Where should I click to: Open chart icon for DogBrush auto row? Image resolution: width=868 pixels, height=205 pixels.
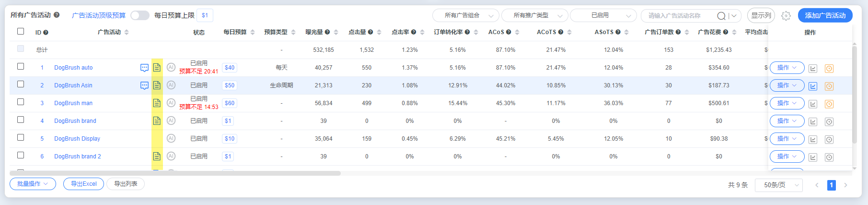pos(813,69)
